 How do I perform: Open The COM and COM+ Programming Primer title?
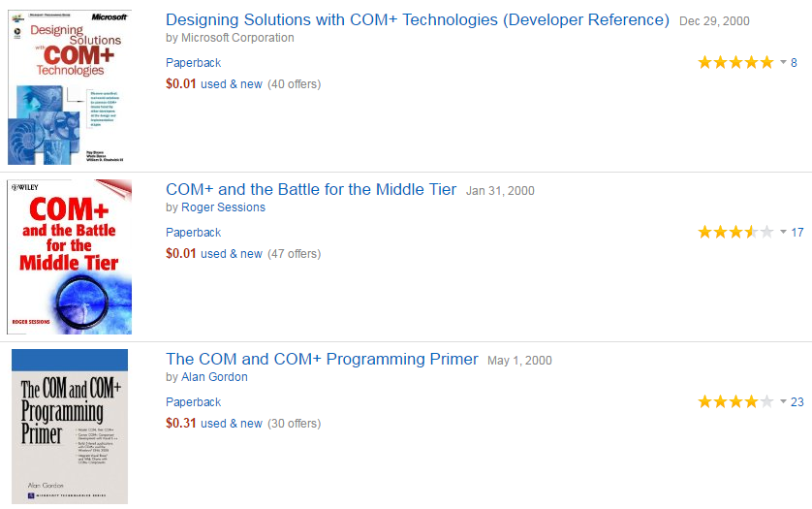click(322, 359)
